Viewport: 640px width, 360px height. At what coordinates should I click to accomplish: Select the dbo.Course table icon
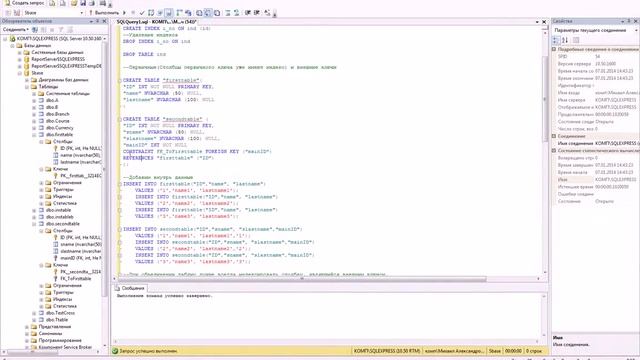coord(41,121)
